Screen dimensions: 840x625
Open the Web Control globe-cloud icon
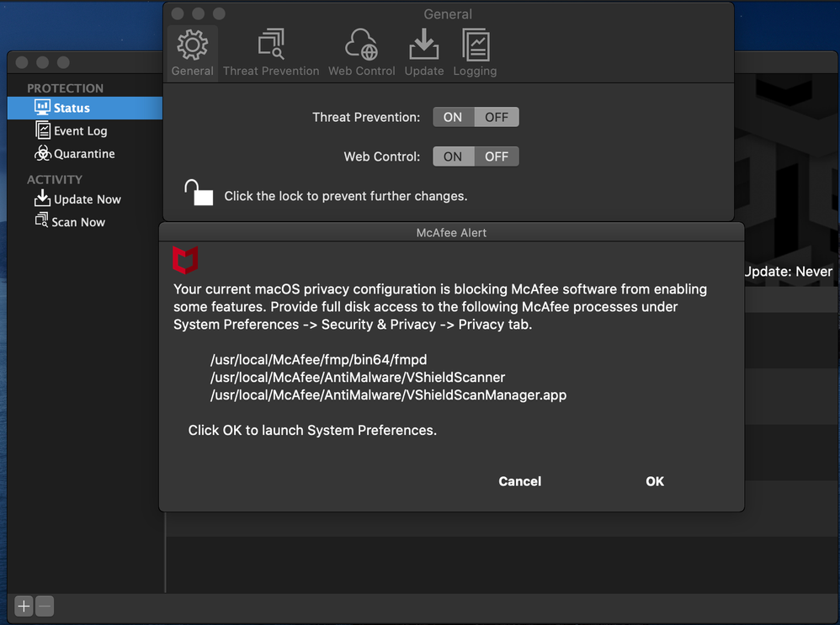point(362,53)
